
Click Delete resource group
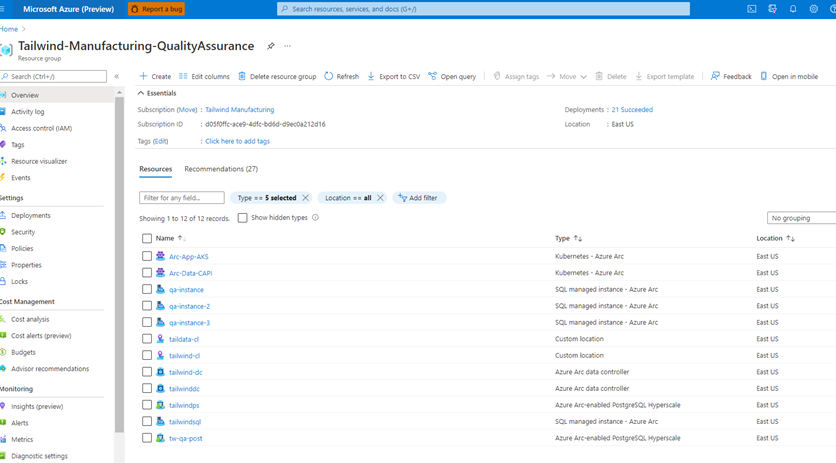277,76
